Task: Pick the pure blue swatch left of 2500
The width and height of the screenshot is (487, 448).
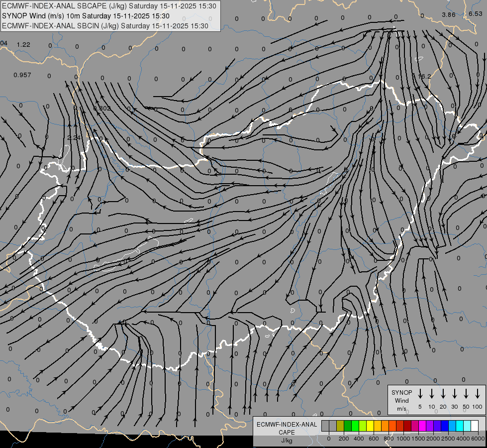Action: pos(445,426)
